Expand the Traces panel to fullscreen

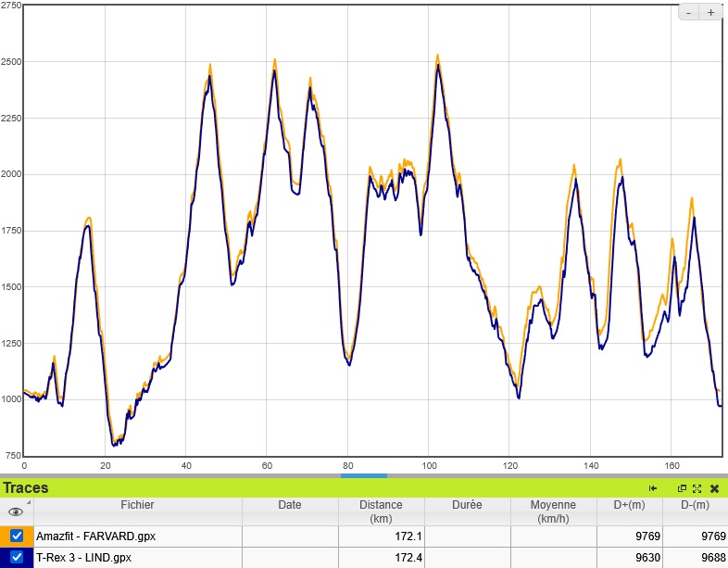[x=697, y=488]
